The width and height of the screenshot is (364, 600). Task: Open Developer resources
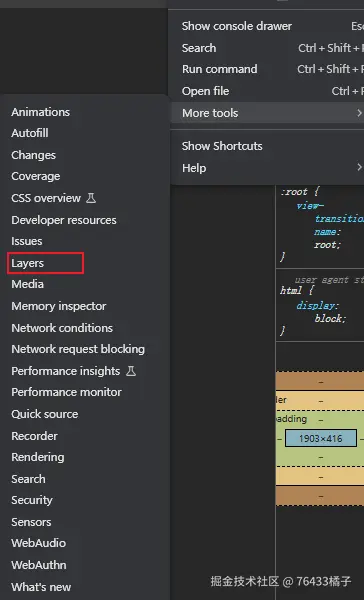(x=64, y=220)
